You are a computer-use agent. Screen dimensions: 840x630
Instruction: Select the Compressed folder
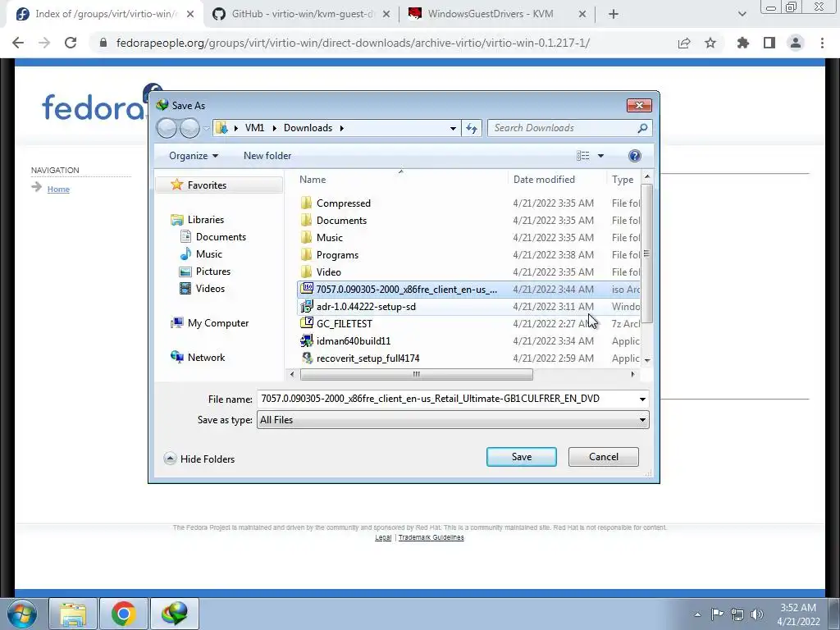pyautogui.click(x=343, y=203)
